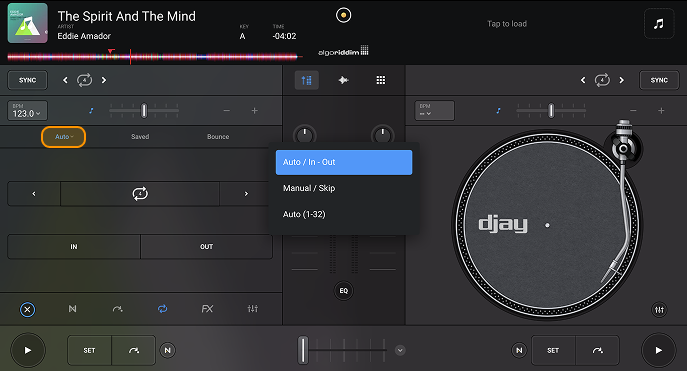Open the left deck BPM 123.0 dropdown
This screenshot has height=371, width=687.
point(27,111)
